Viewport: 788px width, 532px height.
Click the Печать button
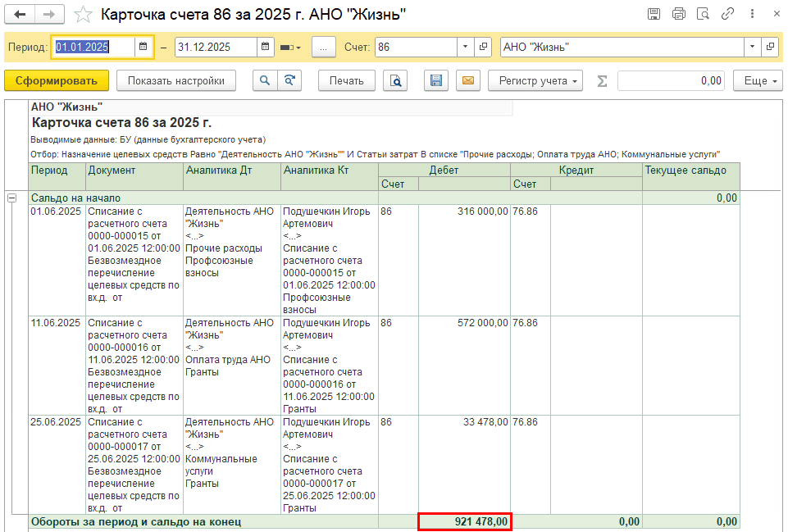coord(346,80)
